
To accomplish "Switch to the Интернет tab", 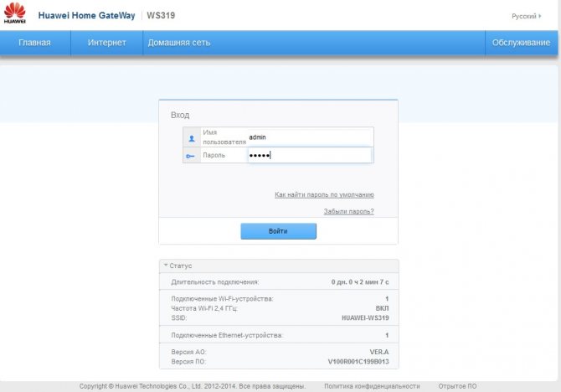I will tap(106, 43).
